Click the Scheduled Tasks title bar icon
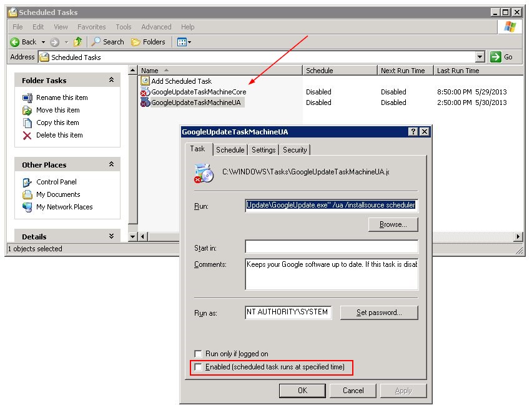Image resolution: width=532 pixels, height=410 pixels. pyautogui.click(x=13, y=12)
